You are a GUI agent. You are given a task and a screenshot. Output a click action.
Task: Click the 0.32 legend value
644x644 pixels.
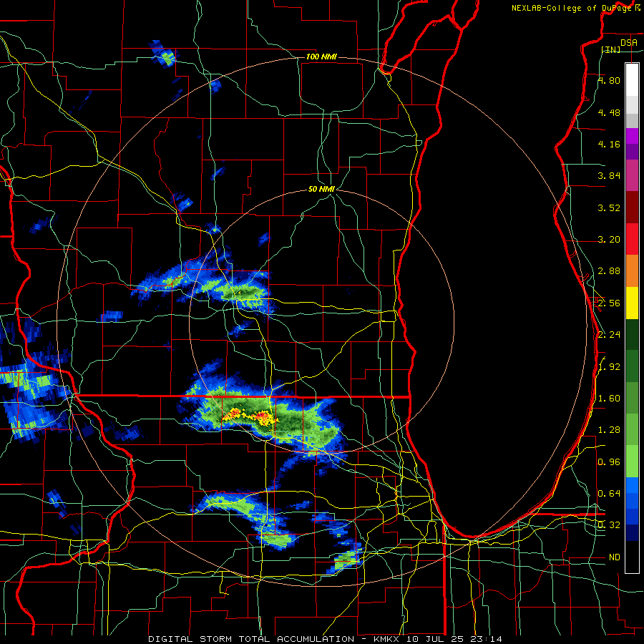(x=609, y=525)
